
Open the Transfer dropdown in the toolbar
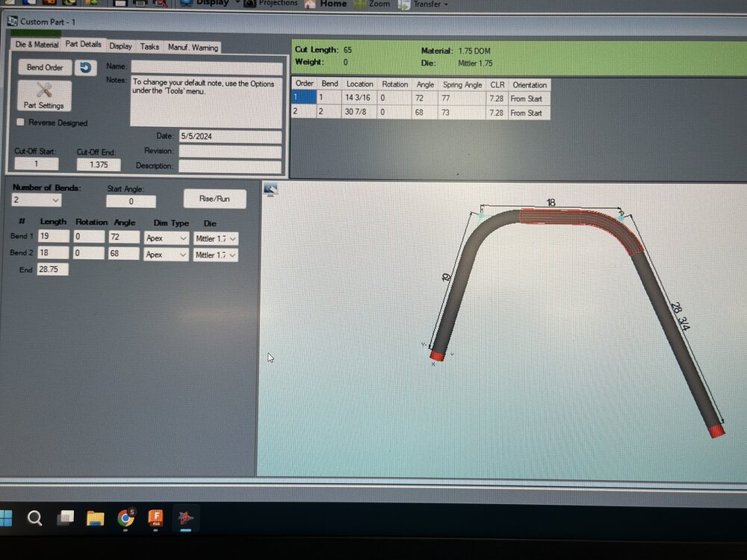(x=424, y=4)
